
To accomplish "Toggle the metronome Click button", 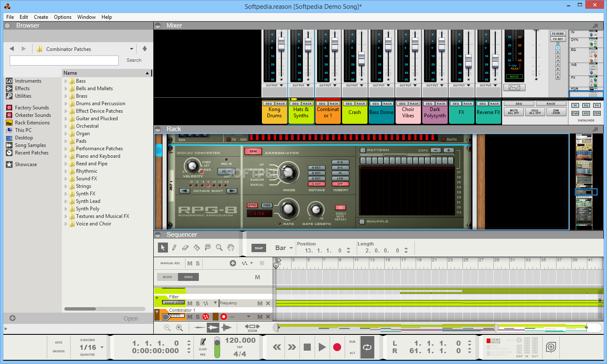I will click(x=203, y=342).
